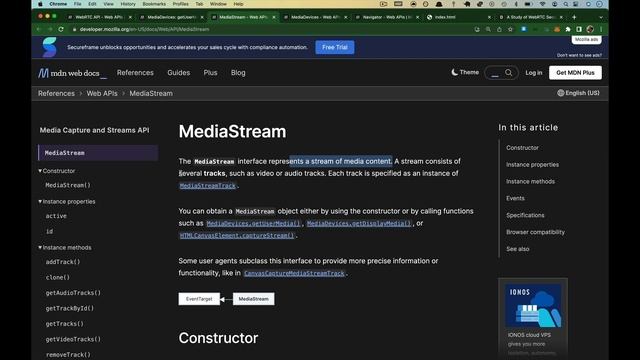Close the index.html tab
640x360 pixels.
pyautogui.click(x=489, y=17)
